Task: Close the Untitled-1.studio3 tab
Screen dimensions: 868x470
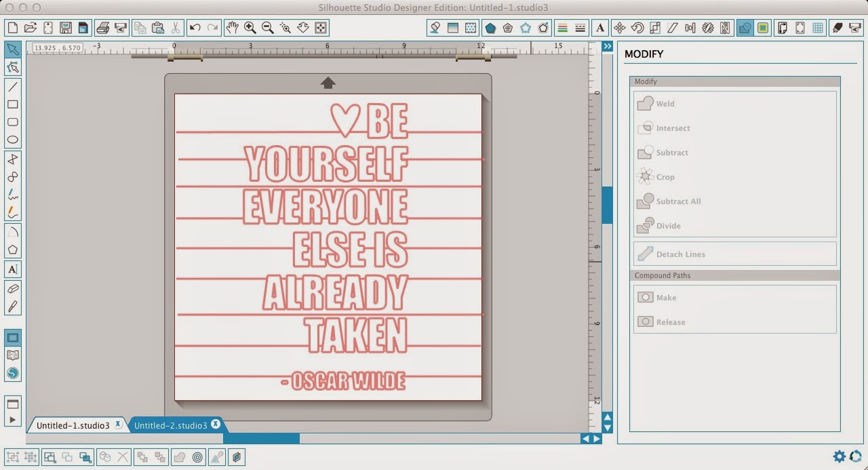Action: pos(118,425)
